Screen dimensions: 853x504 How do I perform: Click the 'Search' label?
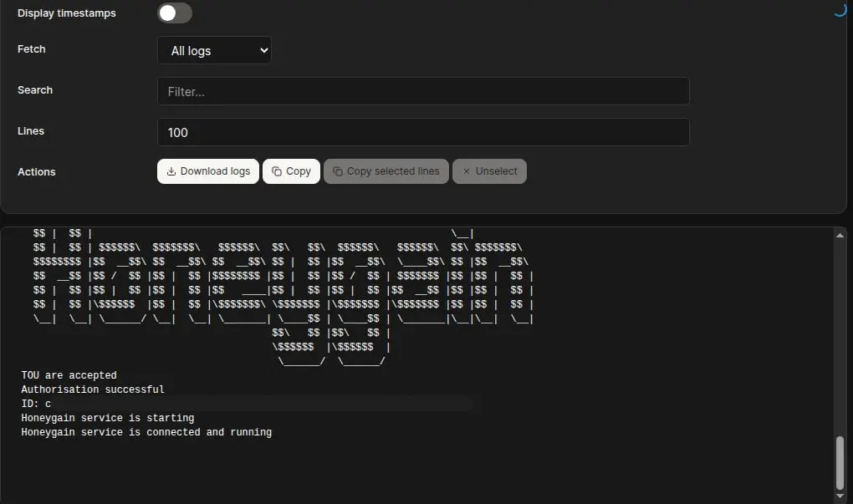[x=35, y=89]
